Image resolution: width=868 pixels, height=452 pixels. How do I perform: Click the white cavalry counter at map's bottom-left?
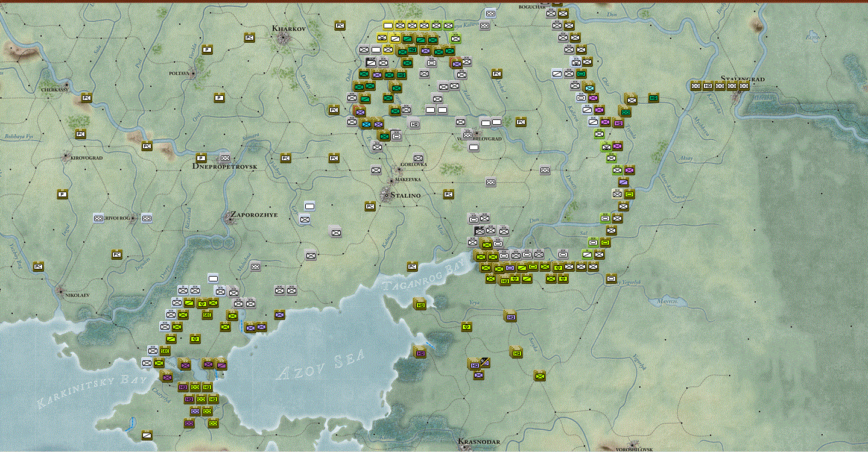click(147, 435)
